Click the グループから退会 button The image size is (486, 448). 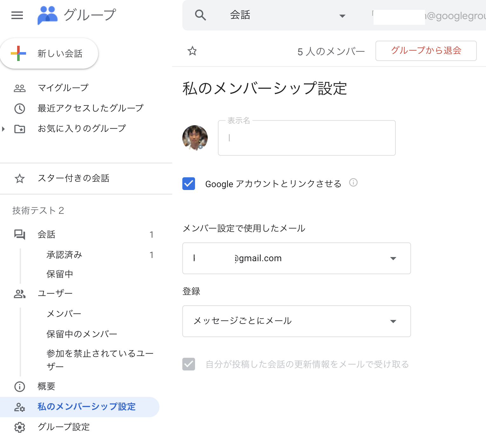pyautogui.click(x=426, y=51)
